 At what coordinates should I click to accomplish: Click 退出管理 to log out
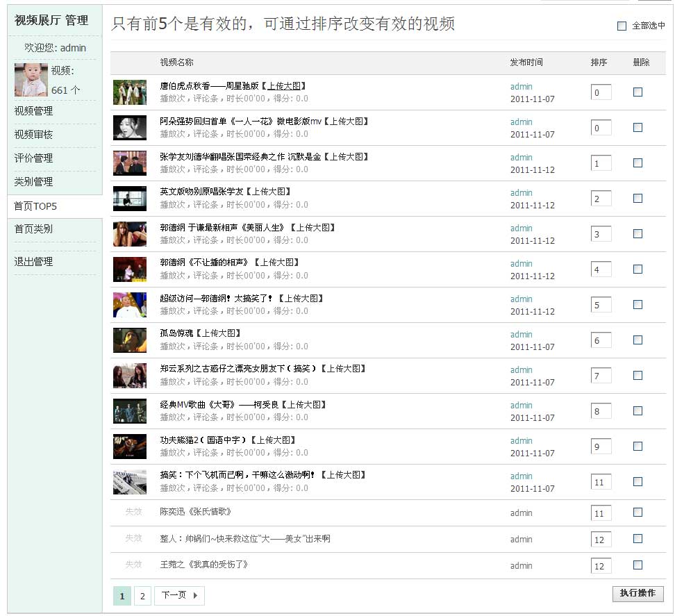click(x=33, y=262)
